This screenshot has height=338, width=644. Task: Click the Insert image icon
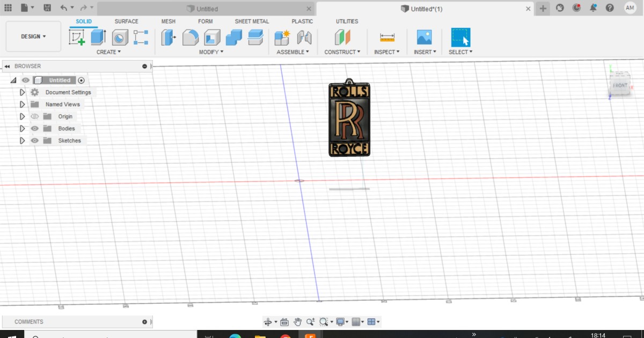[424, 37]
